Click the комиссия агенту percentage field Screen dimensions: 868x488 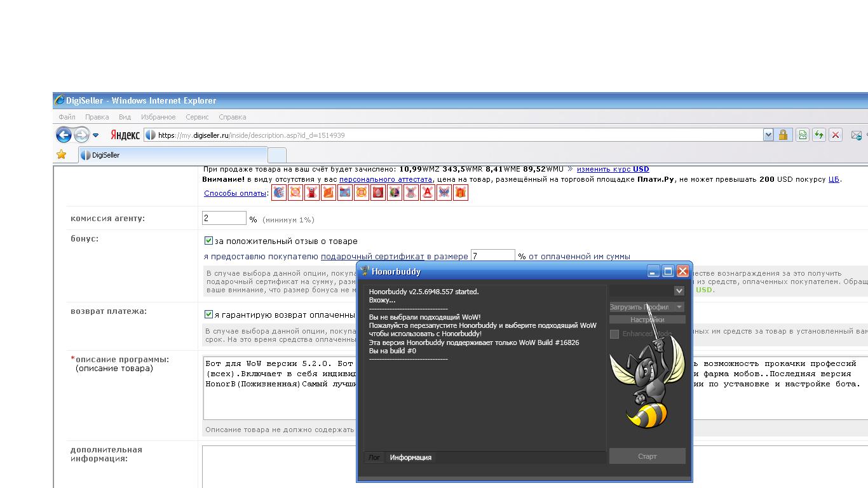[x=224, y=218]
